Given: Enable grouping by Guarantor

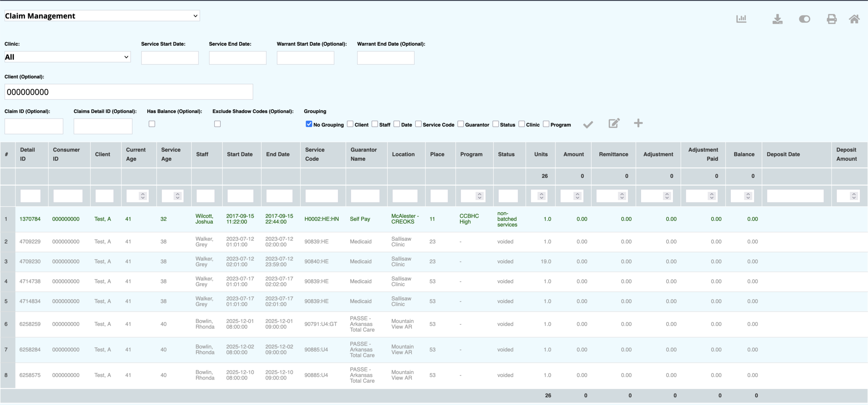Looking at the screenshot, I should (461, 124).
